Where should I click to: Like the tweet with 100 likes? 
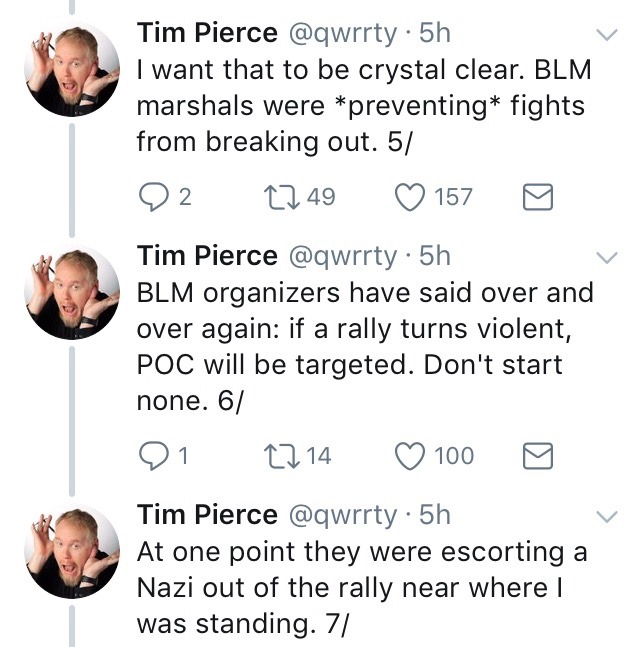(411, 456)
